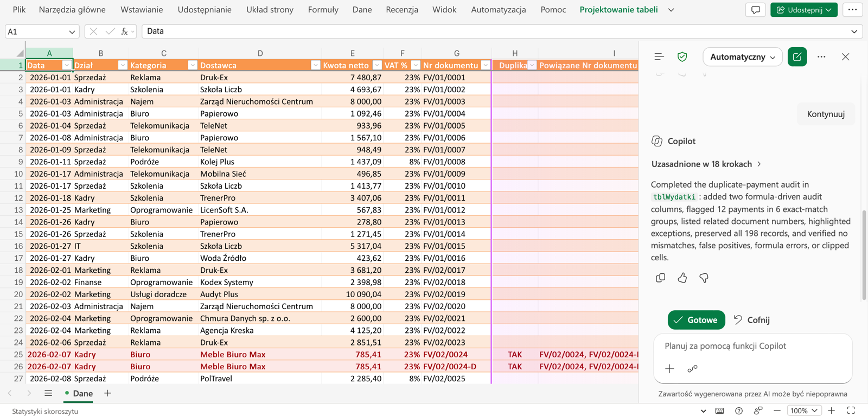Image resolution: width=868 pixels, height=417 pixels.
Task: Copy the Copilot response
Action: click(660, 278)
